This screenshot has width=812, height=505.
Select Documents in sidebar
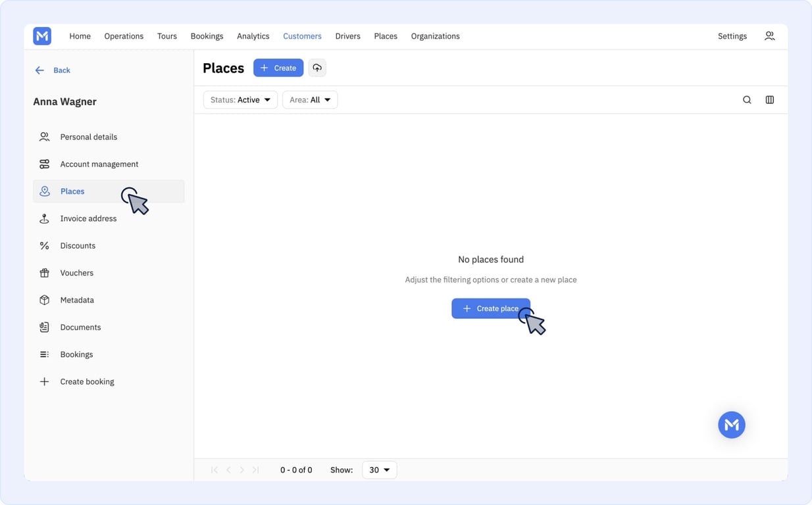click(x=109, y=327)
